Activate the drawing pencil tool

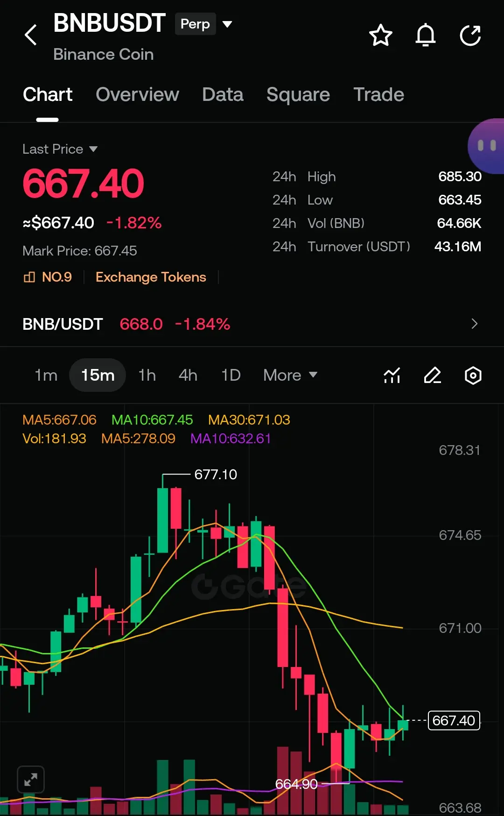433,375
